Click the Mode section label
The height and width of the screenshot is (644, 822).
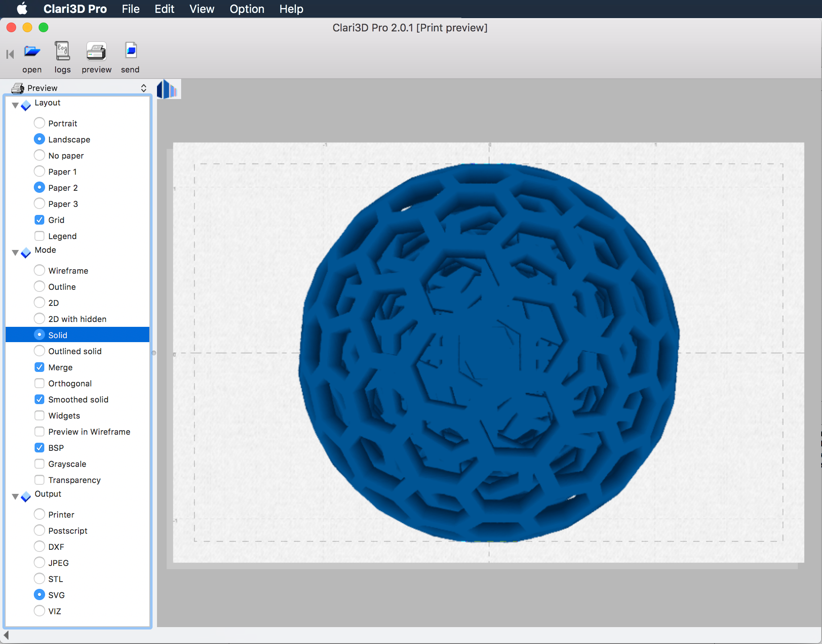[45, 250]
